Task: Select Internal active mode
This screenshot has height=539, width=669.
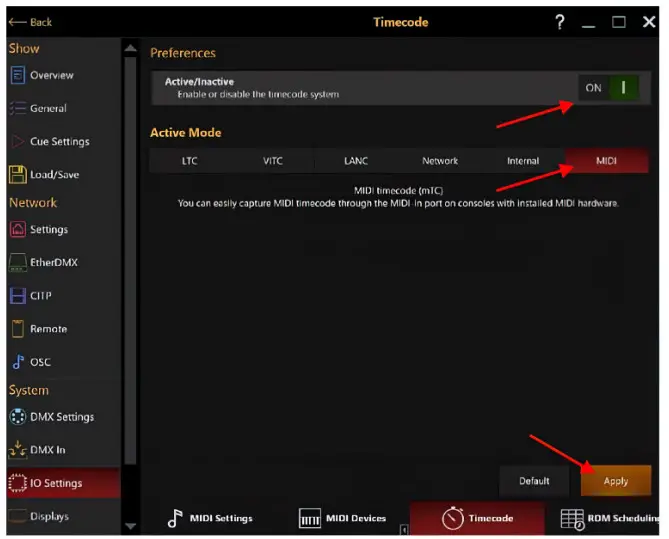Action: coord(523,161)
